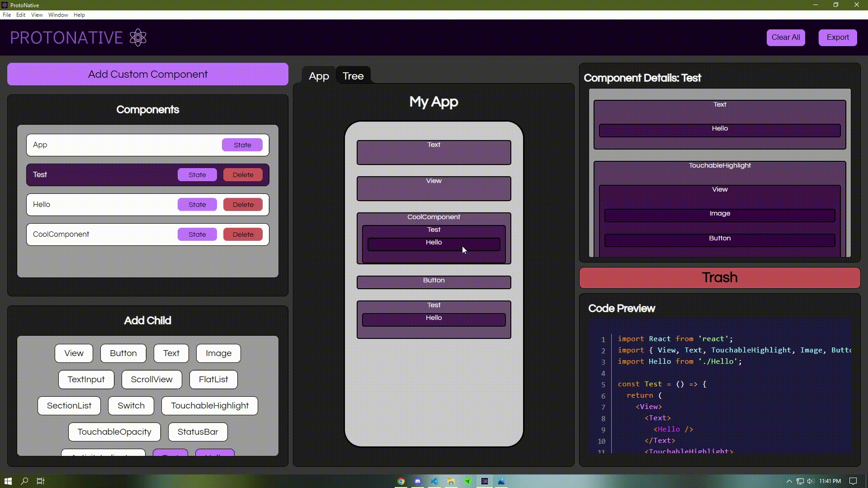Open the File menu
868x488 pixels.
(7, 15)
